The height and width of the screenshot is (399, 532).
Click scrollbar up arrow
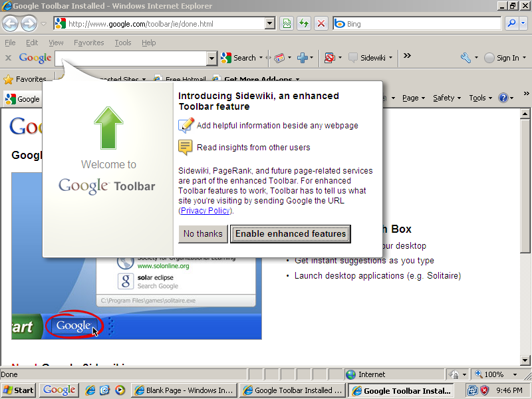tap(525, 114)
